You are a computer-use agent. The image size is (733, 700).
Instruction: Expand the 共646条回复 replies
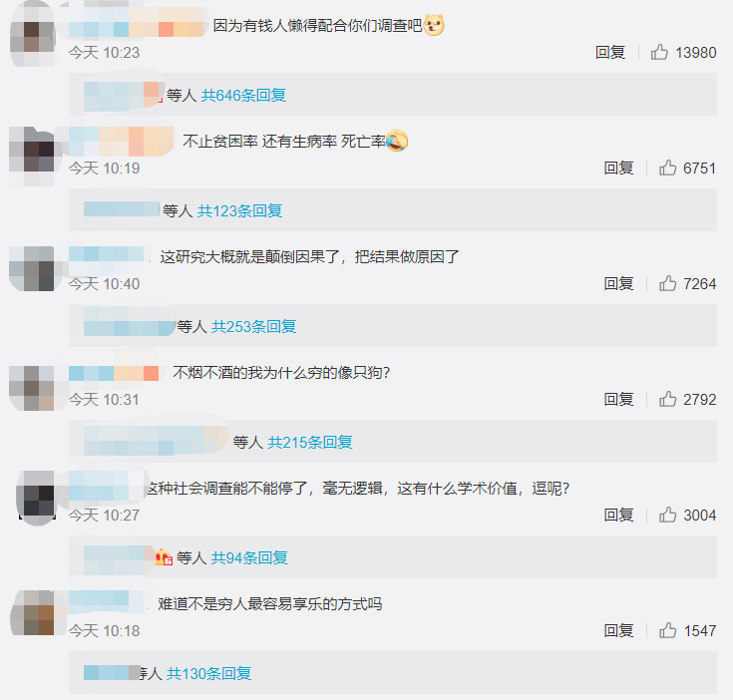243,95
